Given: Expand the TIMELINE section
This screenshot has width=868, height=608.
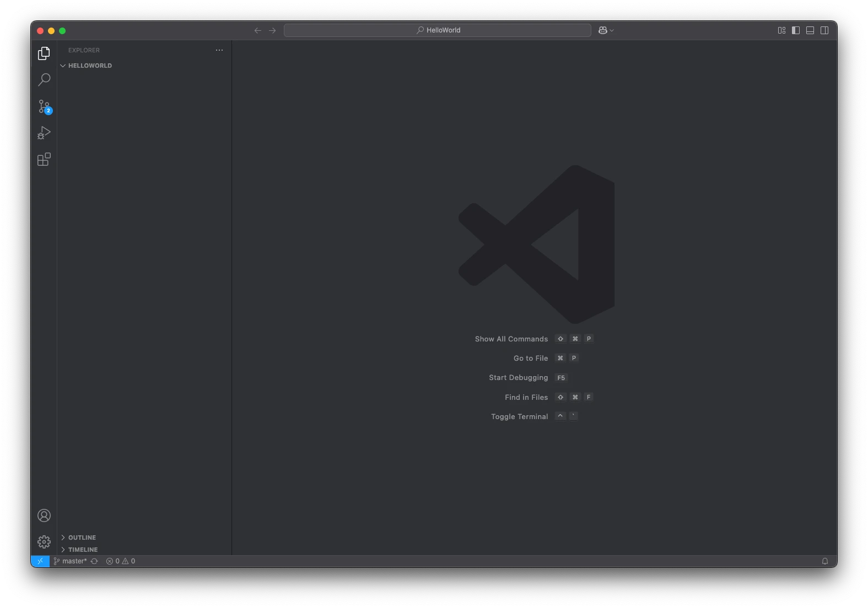Looking at the screenshot, I should click(83, 550).
